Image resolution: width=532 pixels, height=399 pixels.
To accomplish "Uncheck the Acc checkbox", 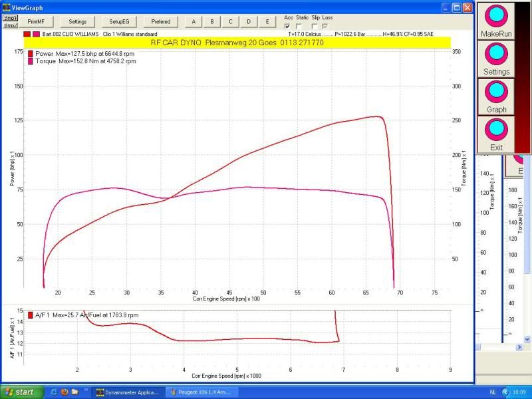I will (x=287, y=26).
